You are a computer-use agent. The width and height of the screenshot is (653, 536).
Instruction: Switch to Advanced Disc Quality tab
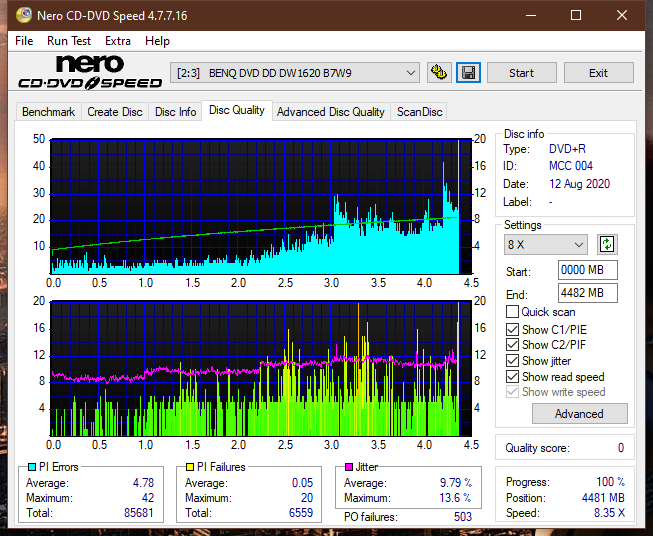point(331,112)
